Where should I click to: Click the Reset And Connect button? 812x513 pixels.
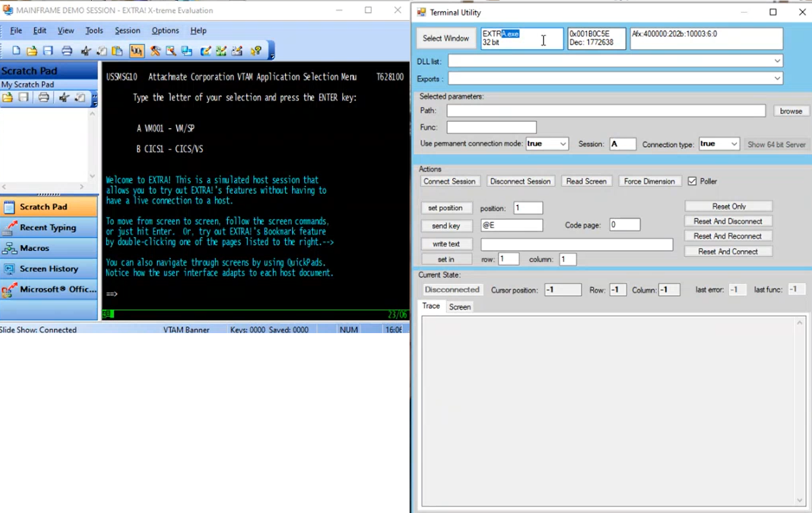[x=729, y=251]
